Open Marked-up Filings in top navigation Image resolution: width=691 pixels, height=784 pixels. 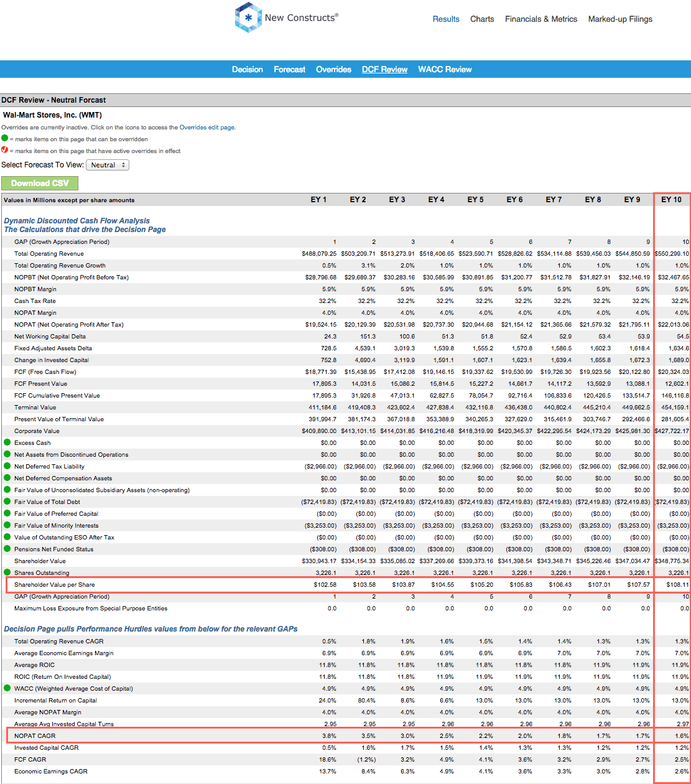(620, 19)
